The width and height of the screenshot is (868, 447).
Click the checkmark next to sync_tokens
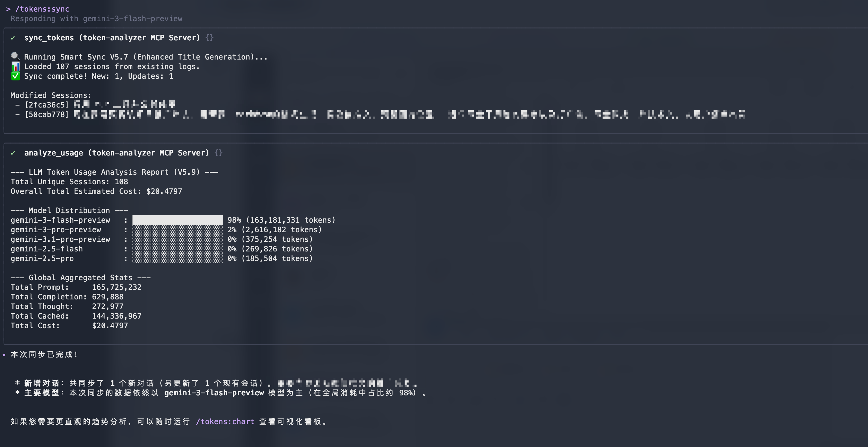pos(13,38)
